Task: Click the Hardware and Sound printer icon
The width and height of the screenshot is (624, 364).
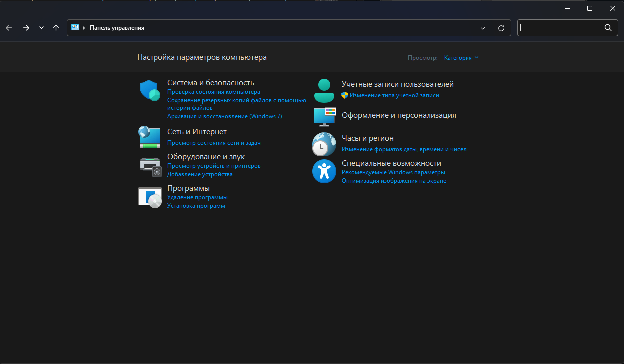Action: [150, 166]
